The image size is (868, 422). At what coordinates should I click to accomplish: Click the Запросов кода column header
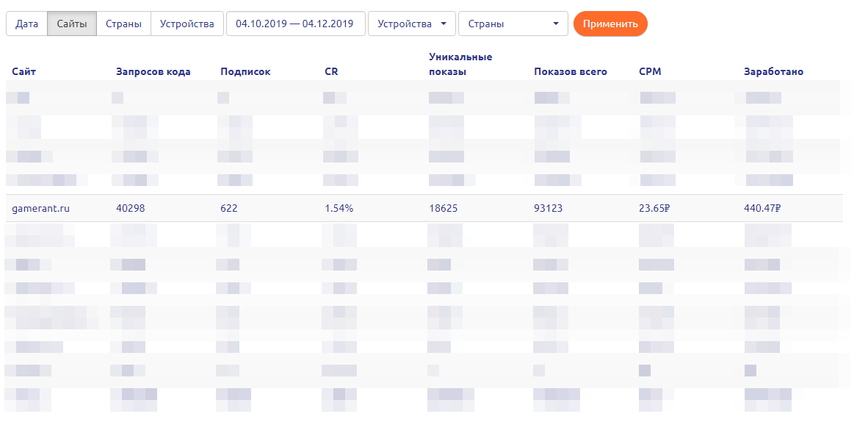153,71
